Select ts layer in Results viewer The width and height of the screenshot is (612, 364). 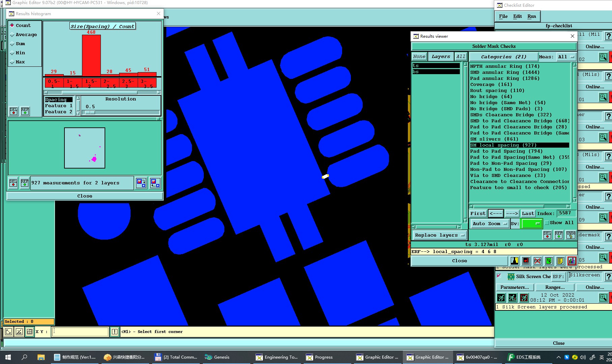[x=436, y=66]
